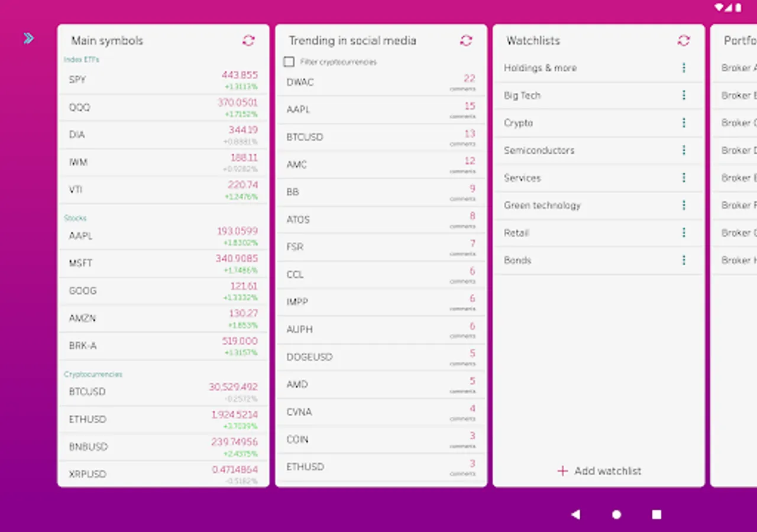
Task: Open the Semiconductors watchlist
Action: [x=599, y=150]
